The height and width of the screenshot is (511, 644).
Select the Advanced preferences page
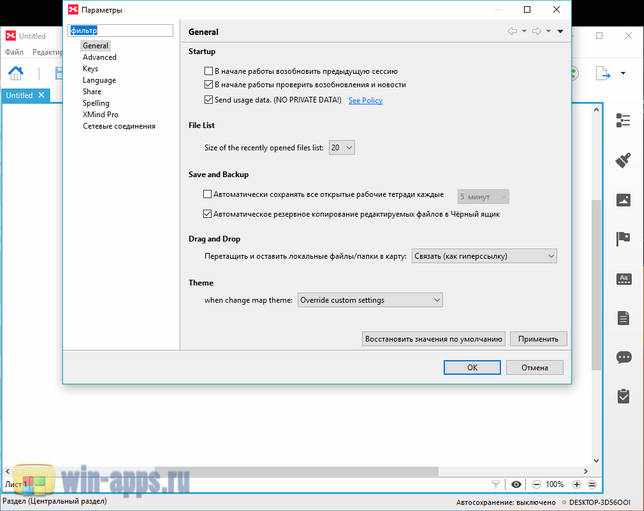pos(99,57)
